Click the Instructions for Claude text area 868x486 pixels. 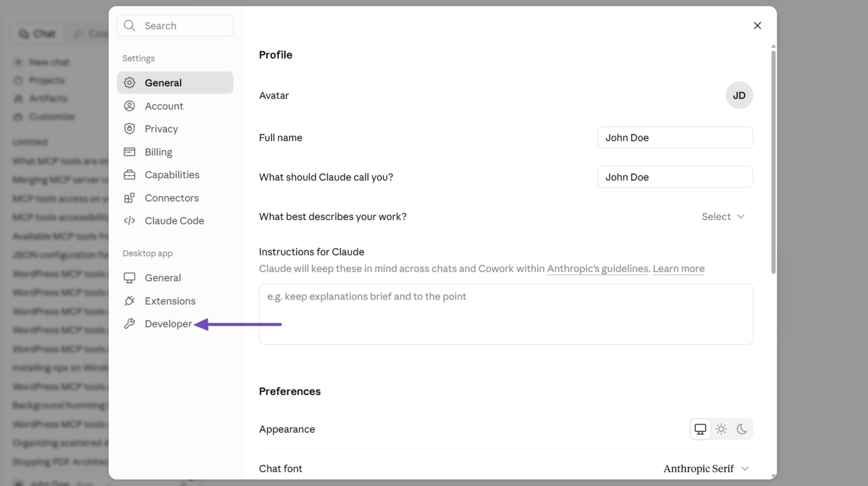coord(506,314)
